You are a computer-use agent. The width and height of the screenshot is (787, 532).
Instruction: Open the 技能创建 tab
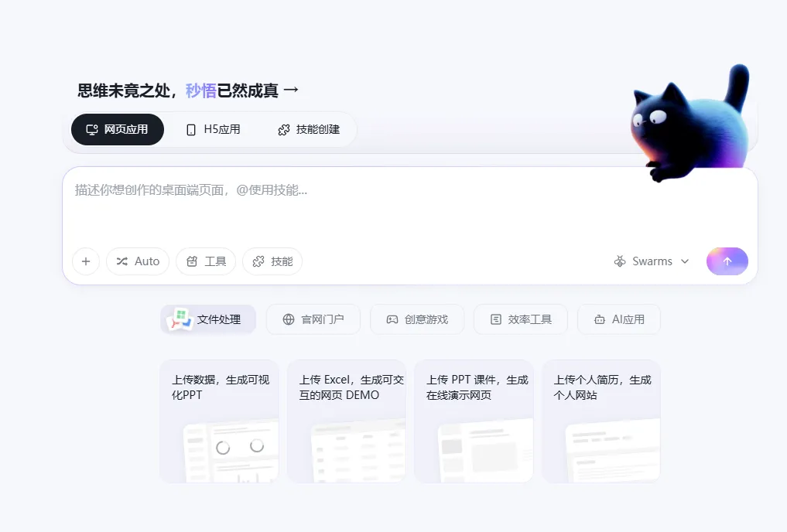coord(309,129)
